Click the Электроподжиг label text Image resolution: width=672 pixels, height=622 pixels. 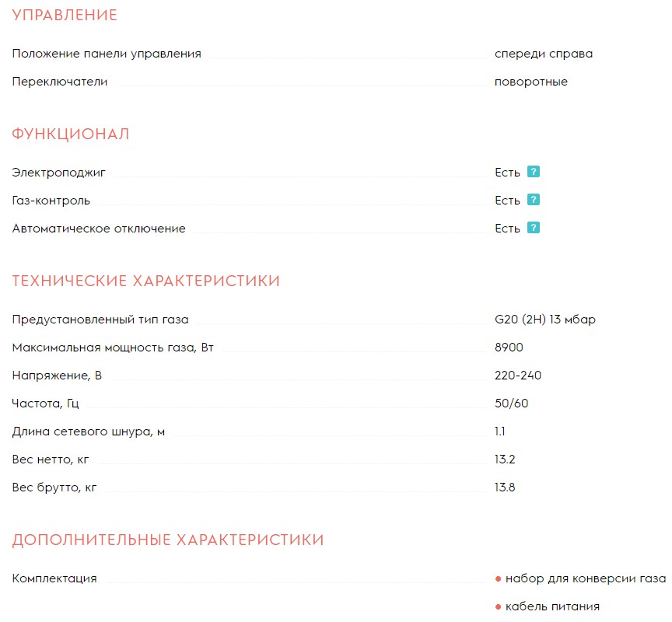click(x=58, y=172)
